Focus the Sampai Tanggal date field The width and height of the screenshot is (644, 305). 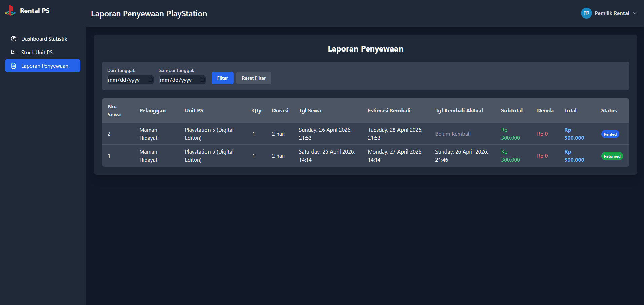tap(183, 80)
